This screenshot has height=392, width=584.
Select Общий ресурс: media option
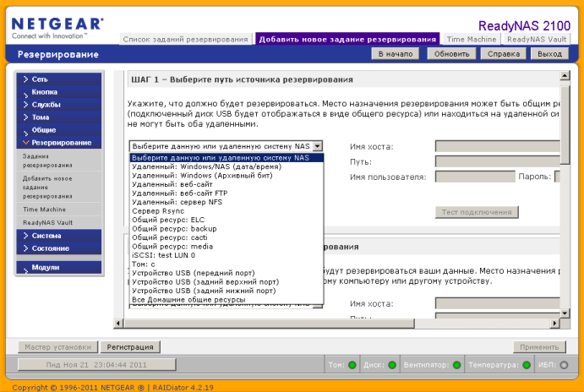[227, 247]
